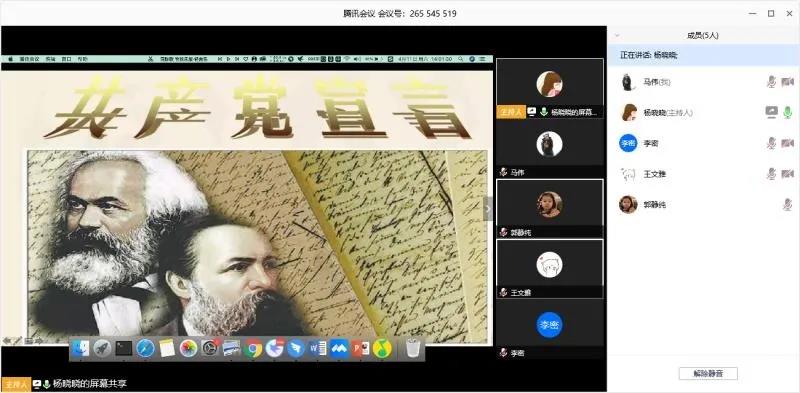800x393 pixels.
Task: Toggle 李密's camera icon in the member list
Action: [788, 143]
